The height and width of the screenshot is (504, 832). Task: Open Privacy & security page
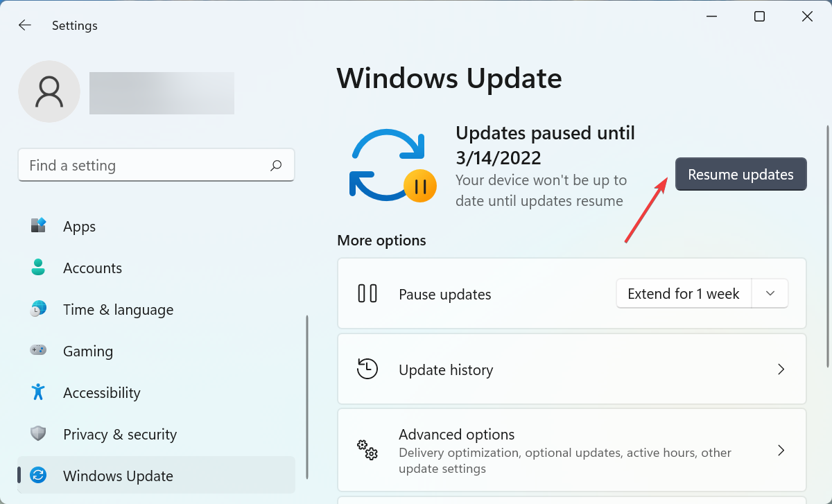(x=156, y=434)
